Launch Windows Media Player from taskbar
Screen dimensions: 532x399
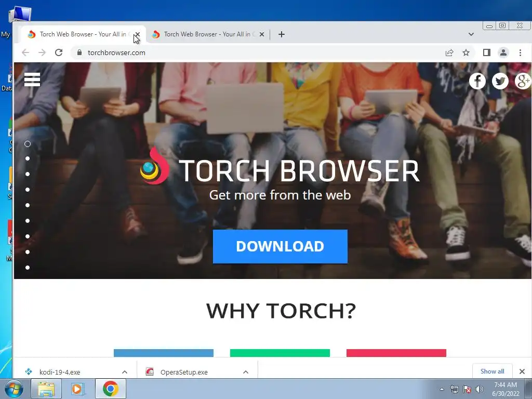(x=77, y=389)
